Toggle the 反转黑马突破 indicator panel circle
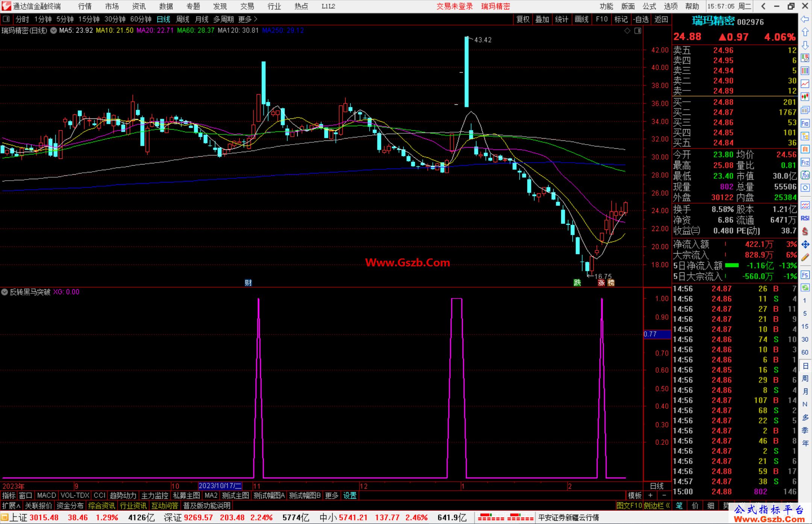The image size is (812, 524). pos(5,292)
